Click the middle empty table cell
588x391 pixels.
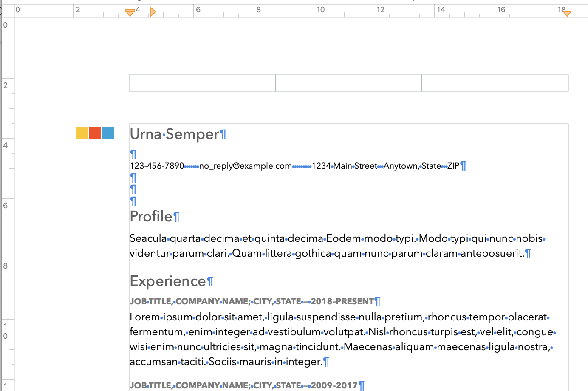[x=349, y=83]
